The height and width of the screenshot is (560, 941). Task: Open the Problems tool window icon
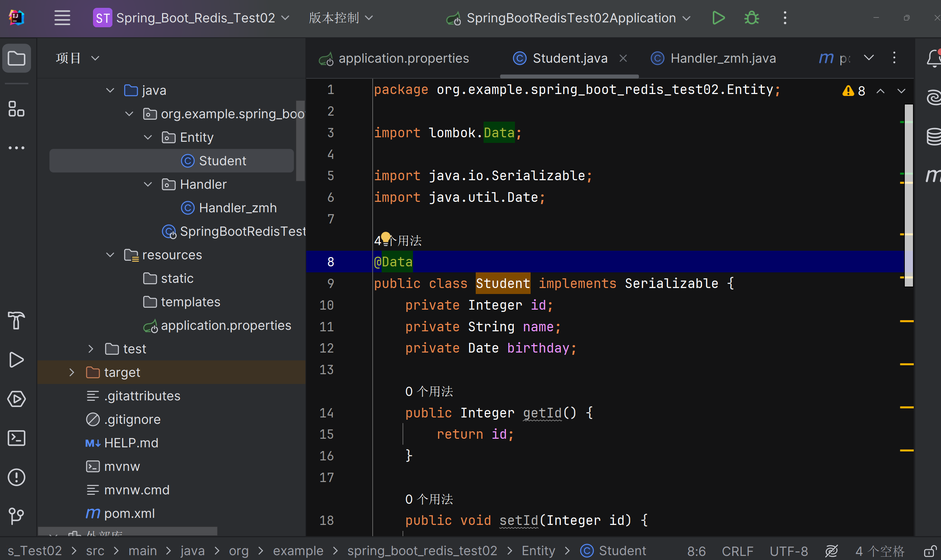click(16, 477)
